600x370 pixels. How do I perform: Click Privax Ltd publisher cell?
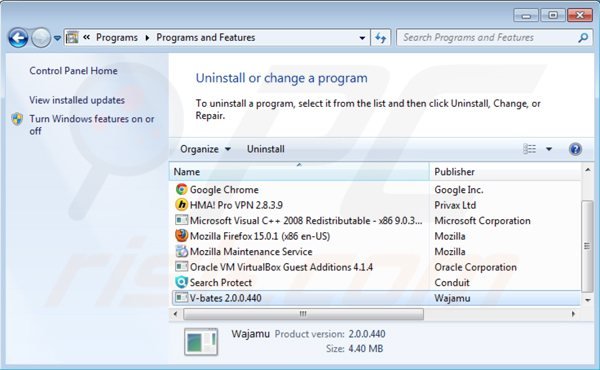pyautogui.click(x=455, y=205)
